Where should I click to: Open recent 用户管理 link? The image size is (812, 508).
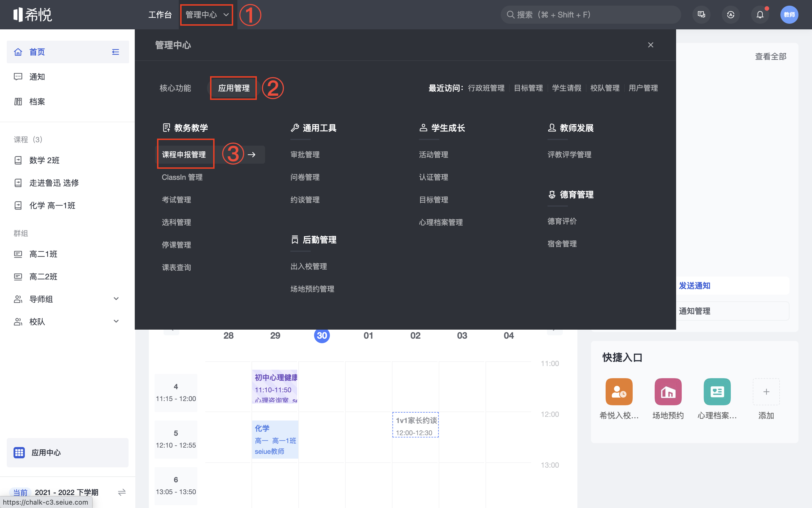coord(643,88)
